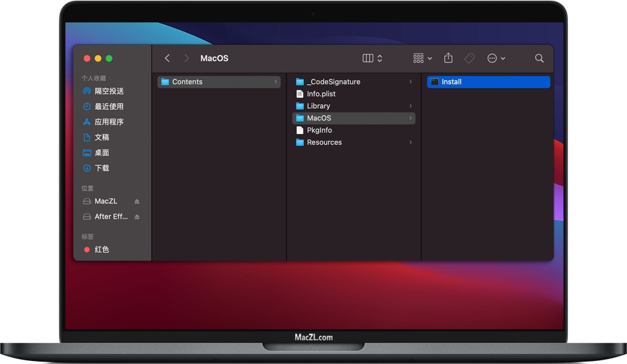Open the group-by options dropdown

click(423, 58)
